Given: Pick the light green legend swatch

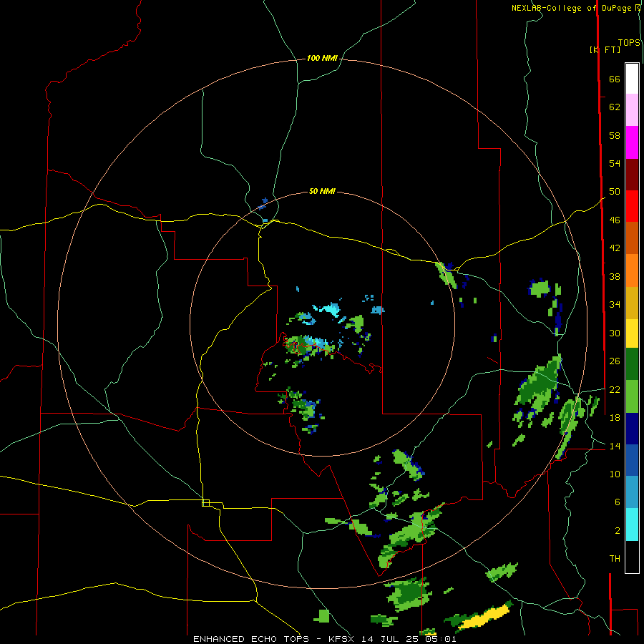Looking at the screenshot, I should [632, 396].
